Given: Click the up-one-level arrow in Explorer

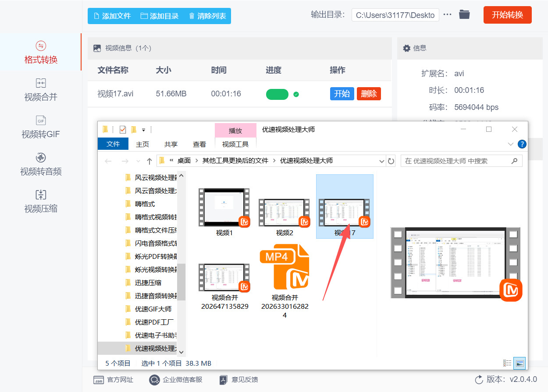Looking at the screenshot, I should click(149, 161).
